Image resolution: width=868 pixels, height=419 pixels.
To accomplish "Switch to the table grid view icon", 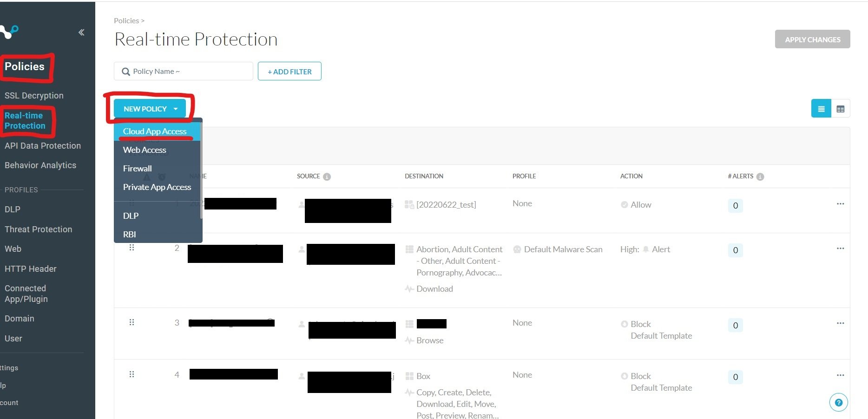I will pos(840,109).
